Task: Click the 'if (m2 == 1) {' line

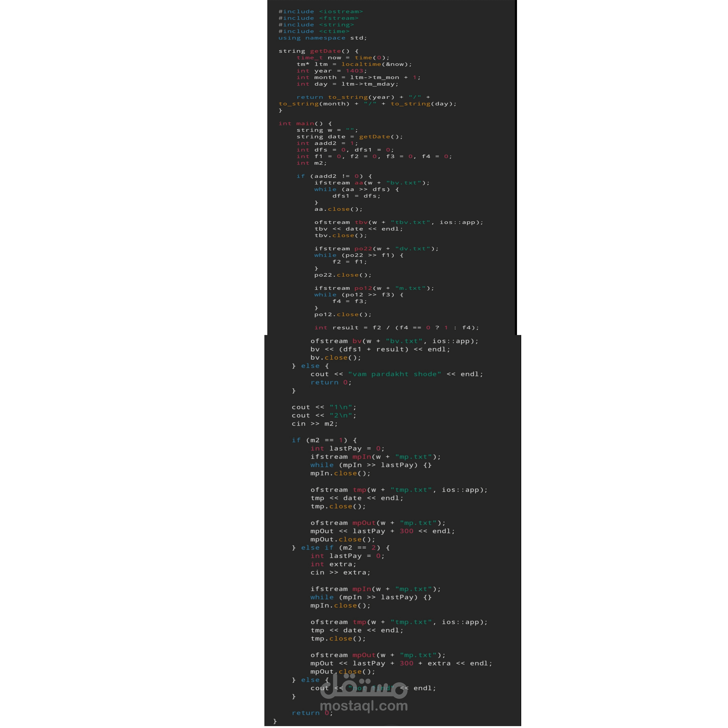Action: point(324,440)
